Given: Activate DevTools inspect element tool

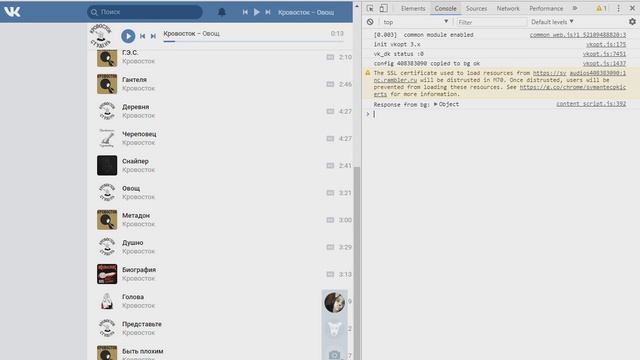Looking at the screenshot, I should tap(370, 8).
